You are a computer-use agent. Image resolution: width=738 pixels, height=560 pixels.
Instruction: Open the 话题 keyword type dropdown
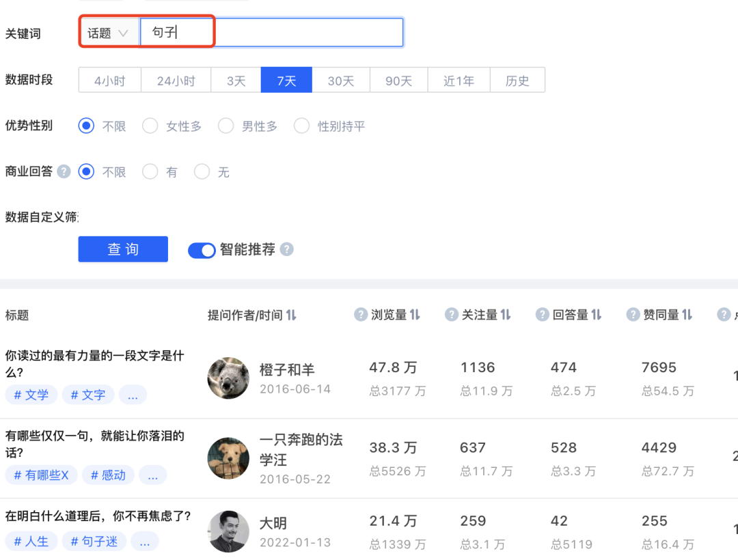click(109, 33)
